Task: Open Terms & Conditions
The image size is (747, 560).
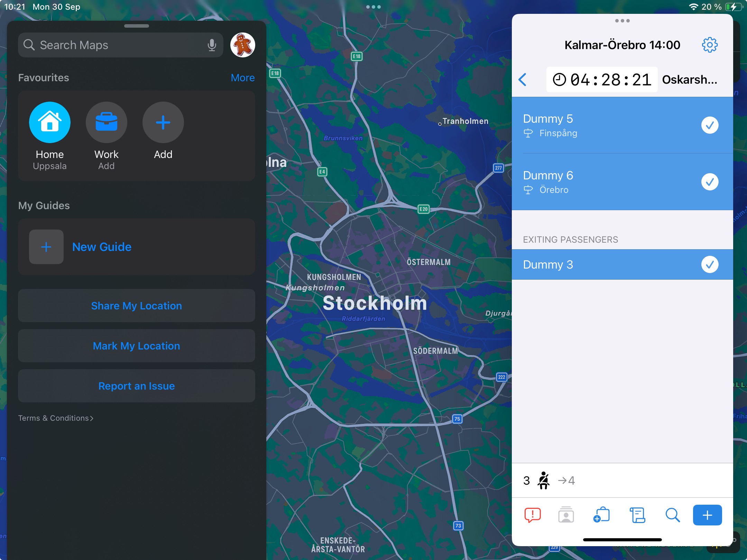Action: [56, 418]
